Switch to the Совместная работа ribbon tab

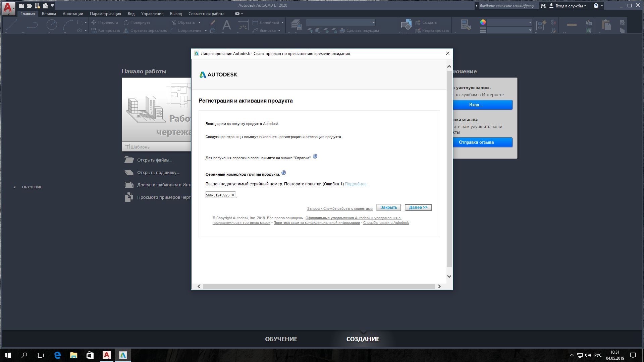tap(206, 14)
